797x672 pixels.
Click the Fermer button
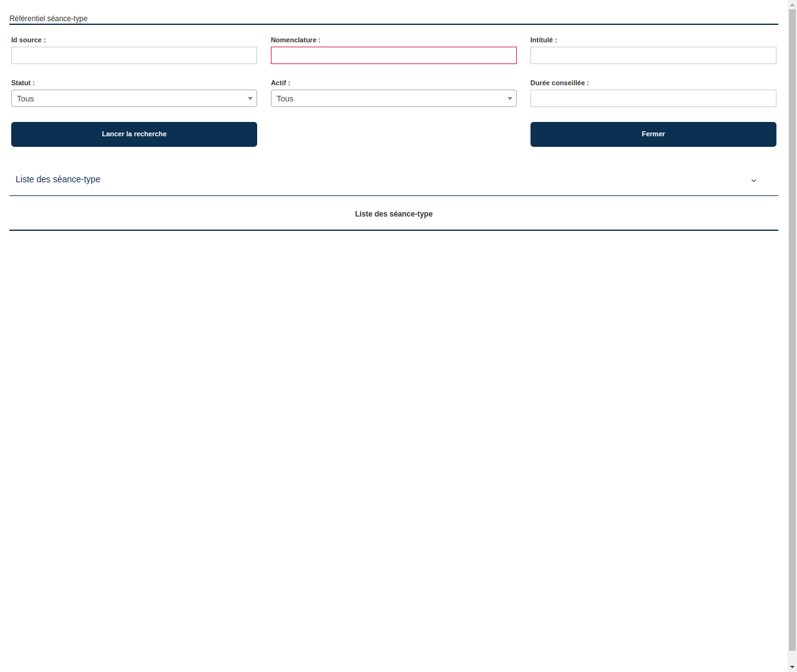point(653,134)
